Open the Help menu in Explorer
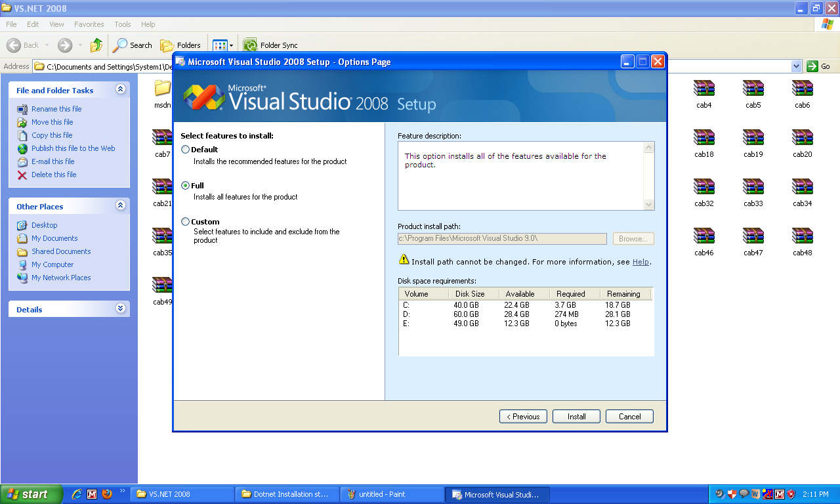The height and width of the screenshot is (504, 840). 148,24
